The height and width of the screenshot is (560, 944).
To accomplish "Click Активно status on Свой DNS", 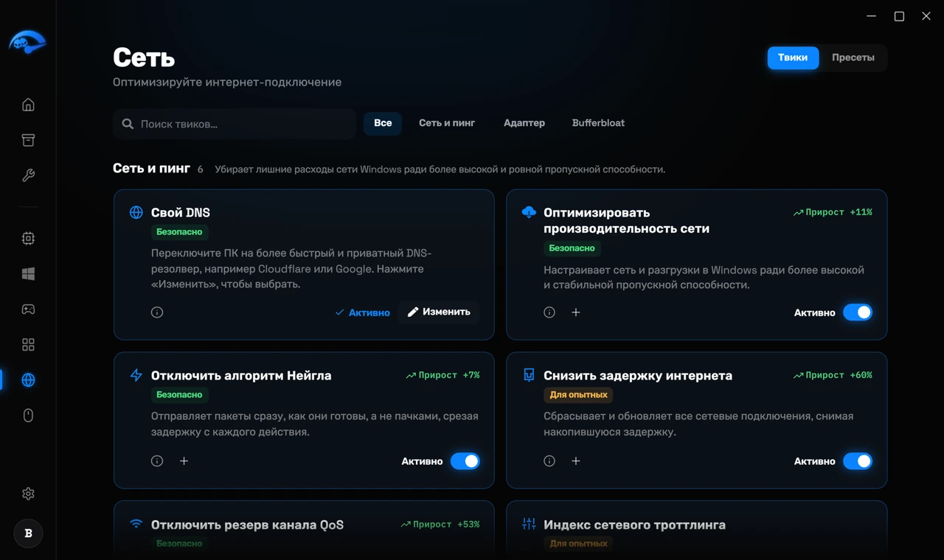I will 362,312.
